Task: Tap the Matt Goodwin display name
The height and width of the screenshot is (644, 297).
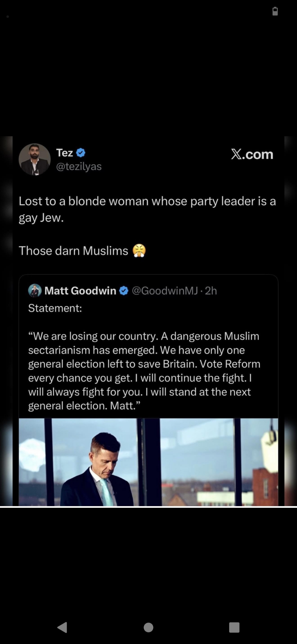Action: pyautogui.click(x=80, y=291)
